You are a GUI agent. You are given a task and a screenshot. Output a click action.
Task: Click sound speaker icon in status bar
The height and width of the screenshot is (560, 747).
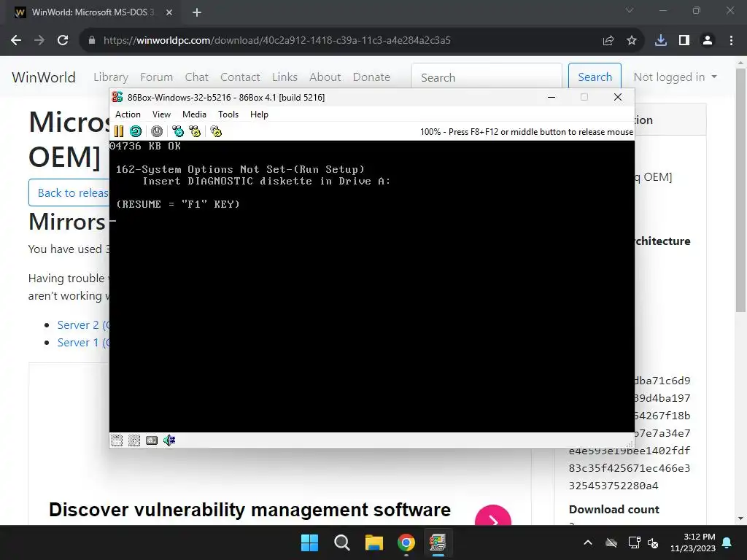[169, 440]
